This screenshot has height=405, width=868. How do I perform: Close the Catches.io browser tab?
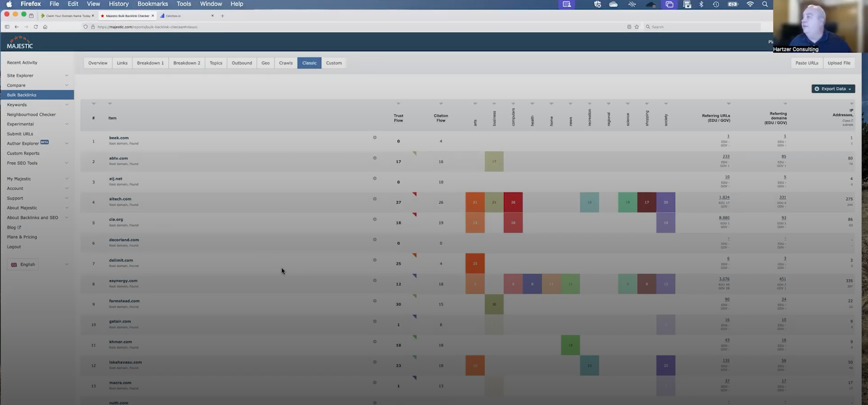pos(212,16)
